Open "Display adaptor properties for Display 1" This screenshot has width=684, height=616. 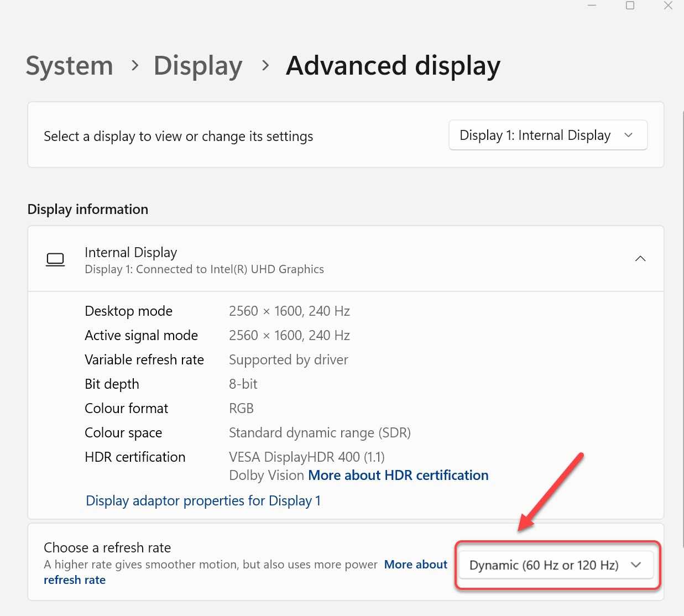203,500
